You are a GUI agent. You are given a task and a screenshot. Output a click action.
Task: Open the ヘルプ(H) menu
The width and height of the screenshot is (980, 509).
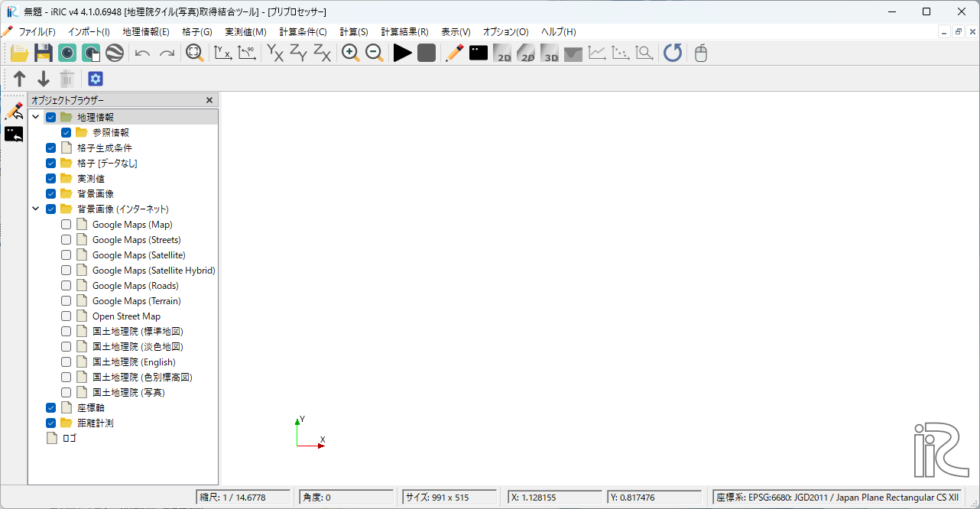point(559,31)
